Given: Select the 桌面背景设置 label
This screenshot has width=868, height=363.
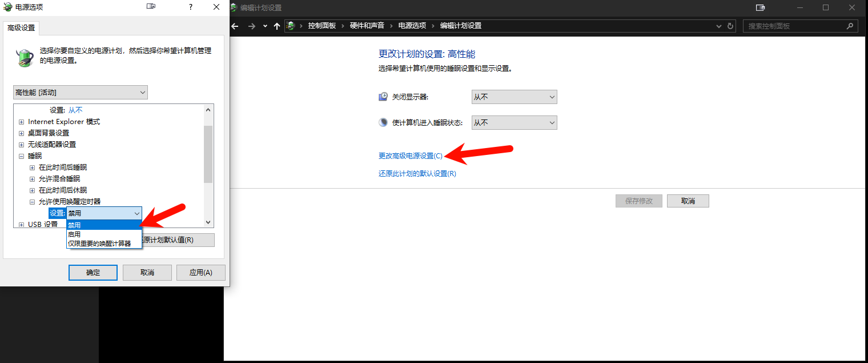Looking at the screenshot, I should point(49,133).
